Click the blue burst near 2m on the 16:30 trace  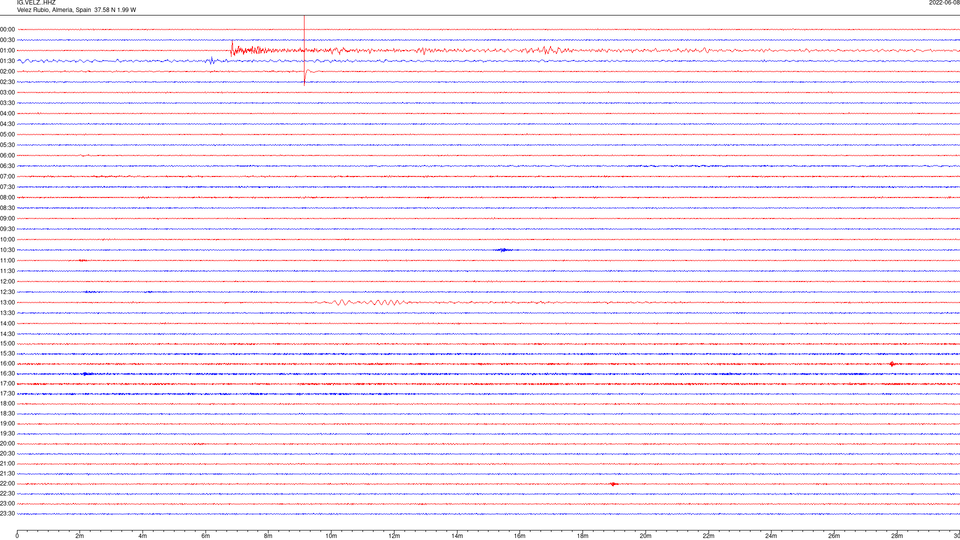(87, 374)
